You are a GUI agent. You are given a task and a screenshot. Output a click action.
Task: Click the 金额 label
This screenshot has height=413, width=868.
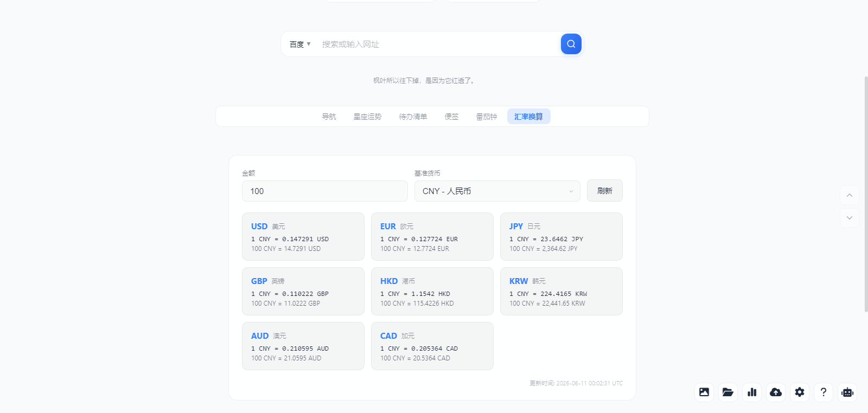click(x=248, y=173)
